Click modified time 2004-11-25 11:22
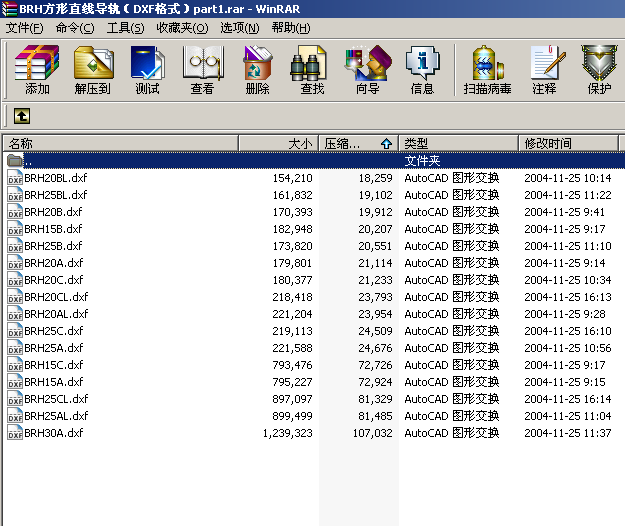Screen dimensions: 625x526 568,195
